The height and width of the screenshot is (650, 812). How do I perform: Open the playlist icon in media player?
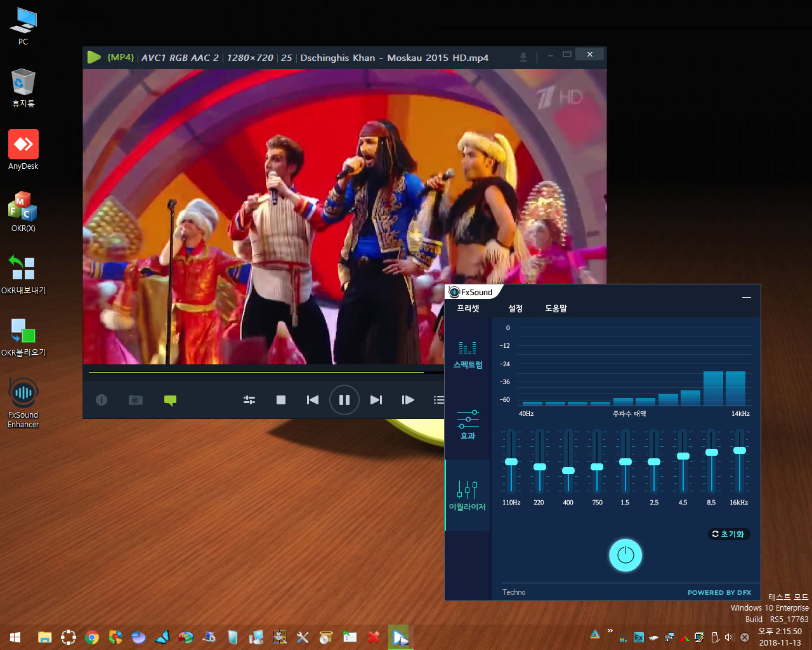(439, 400)
